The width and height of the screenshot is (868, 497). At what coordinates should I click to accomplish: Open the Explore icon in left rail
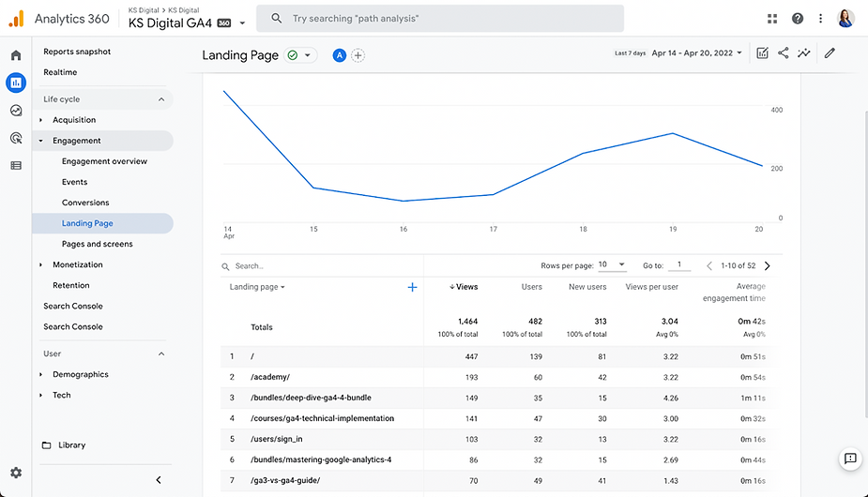16,111
